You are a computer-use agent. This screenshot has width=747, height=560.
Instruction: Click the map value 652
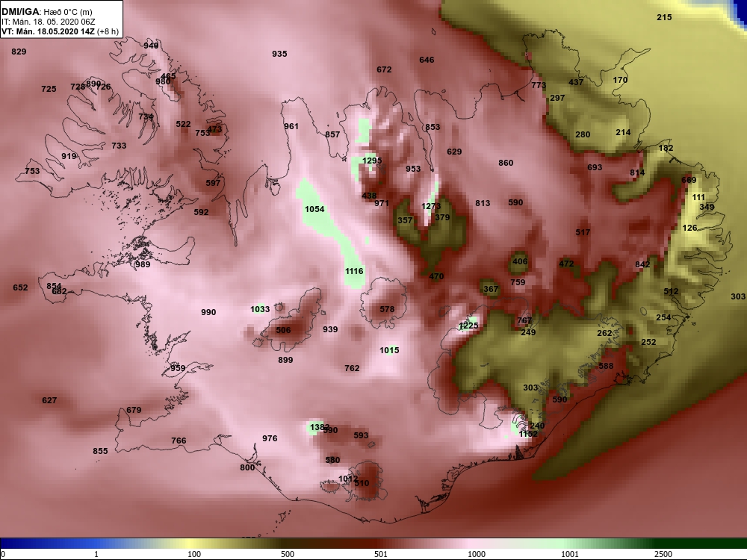click(x=20, y=287)
